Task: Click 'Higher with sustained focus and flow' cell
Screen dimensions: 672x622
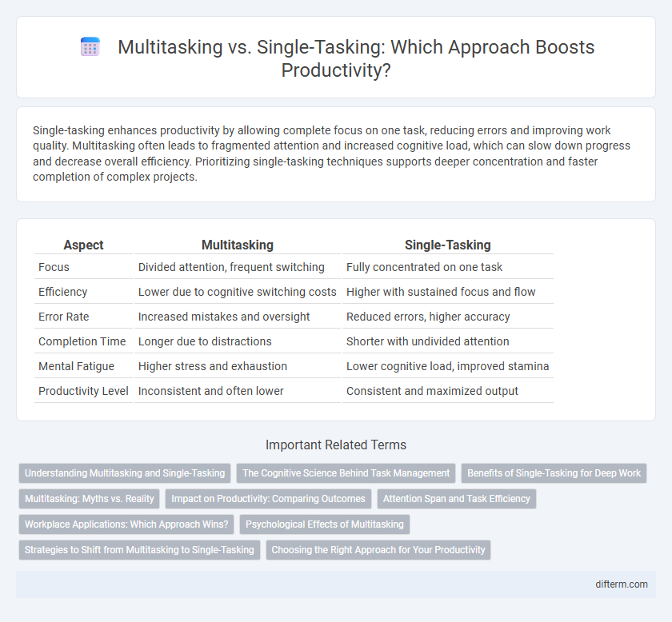Action: pyautogui.click(x=448, y=292)
